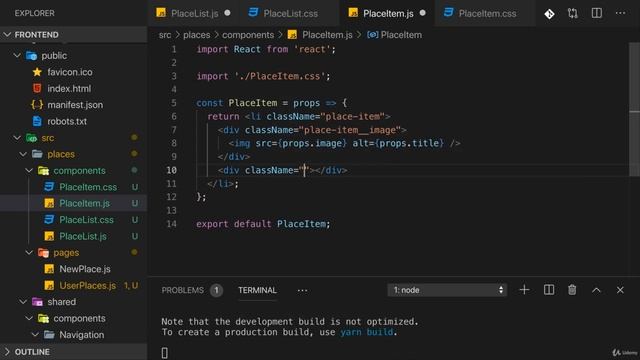Open terminal selector dropdown '1: node'

[x=447, y=290]
